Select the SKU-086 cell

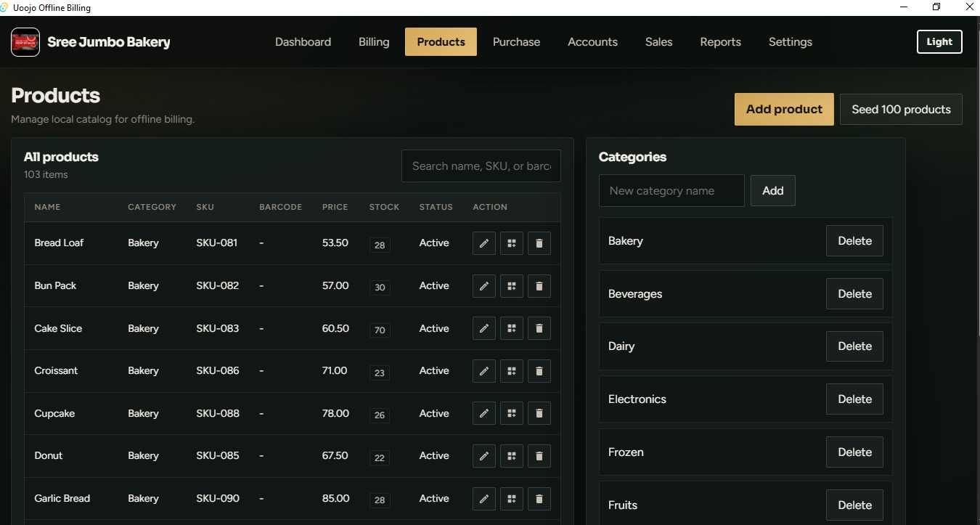[218, 371]
